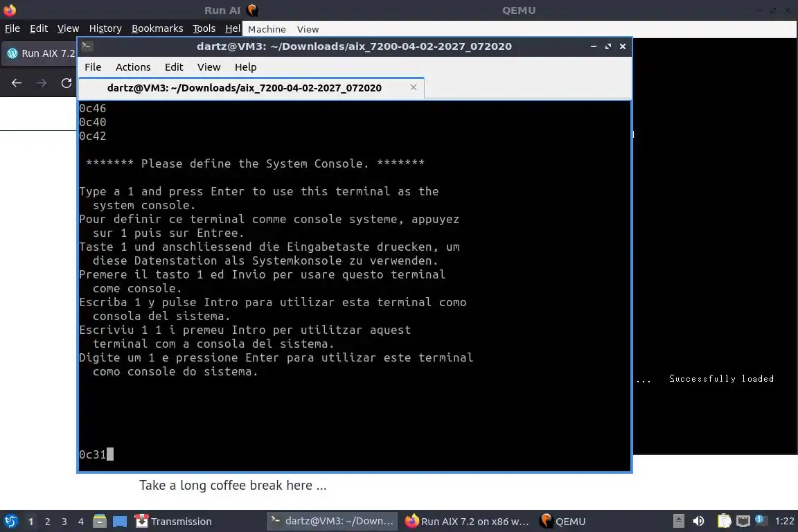Open the file manager from the taskbar

pos(100,522)
